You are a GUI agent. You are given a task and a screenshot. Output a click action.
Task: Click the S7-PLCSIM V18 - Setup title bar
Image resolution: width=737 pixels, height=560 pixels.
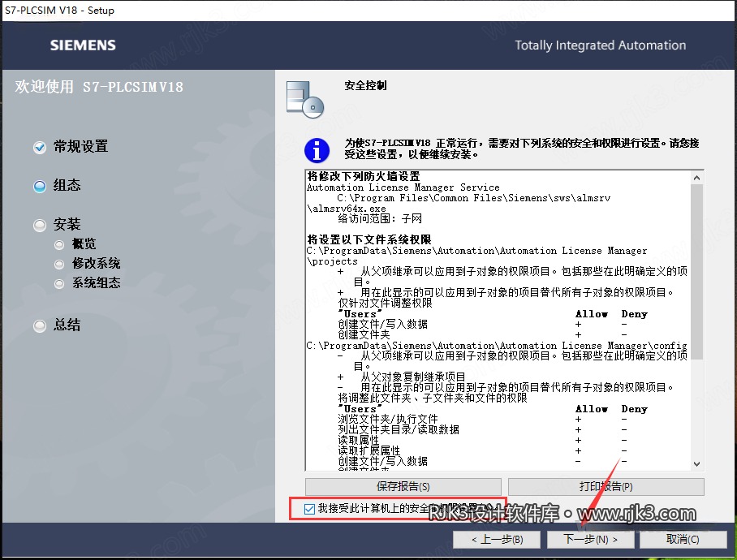tap(368, 11)
